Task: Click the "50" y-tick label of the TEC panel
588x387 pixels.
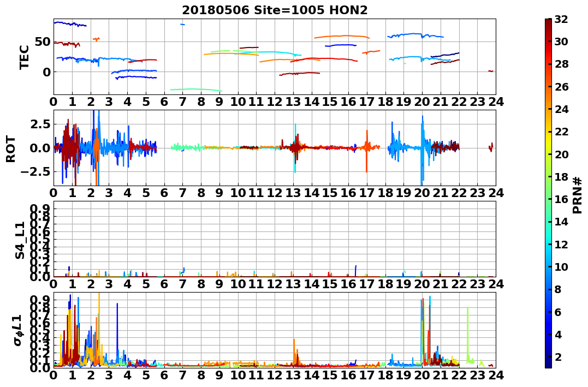Action: point(43,41)
